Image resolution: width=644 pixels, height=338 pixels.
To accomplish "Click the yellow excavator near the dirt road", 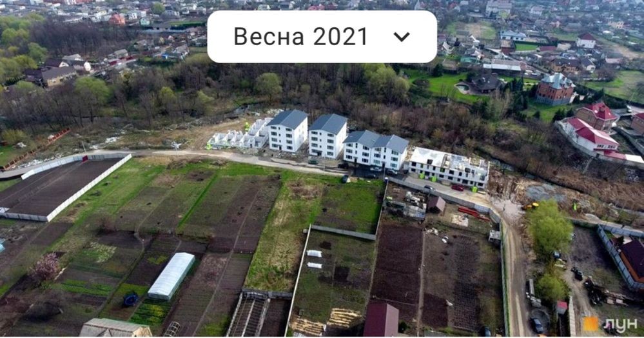I will [x=530, y=206].
